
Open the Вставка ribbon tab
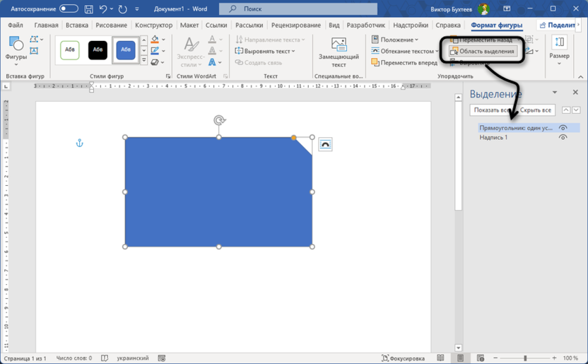76,25
